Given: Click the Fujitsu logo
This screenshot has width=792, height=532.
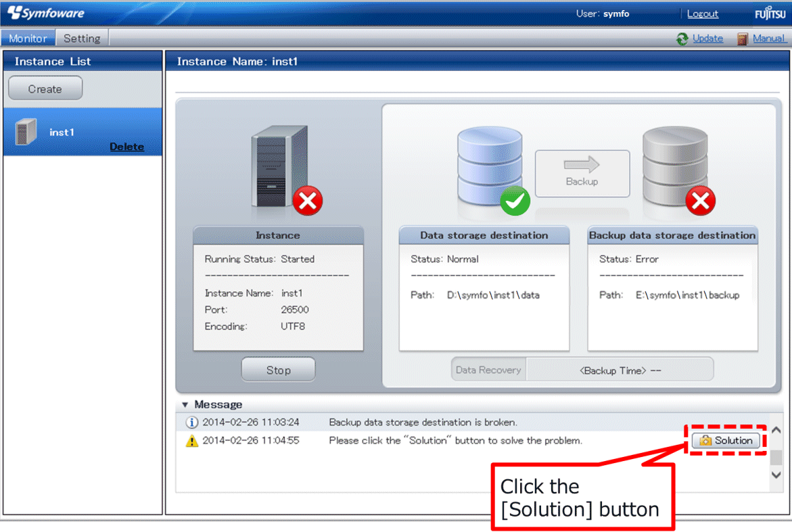Looking at the screenshot, I should 770,13.
